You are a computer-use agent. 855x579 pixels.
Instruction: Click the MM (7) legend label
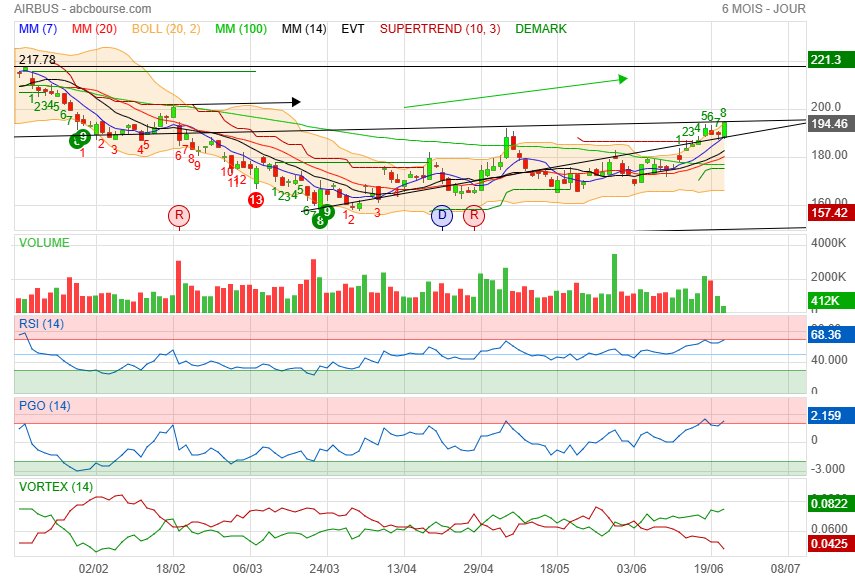coord(38,29)
